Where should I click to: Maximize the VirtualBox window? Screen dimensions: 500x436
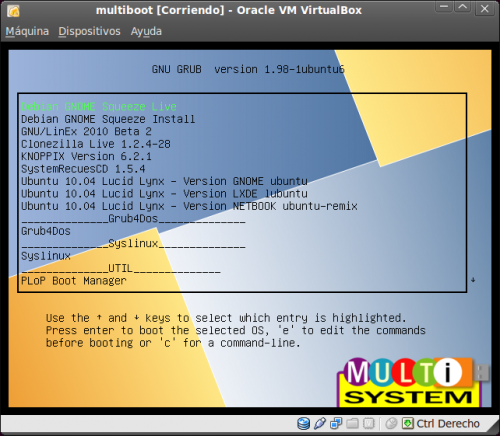[x=463, y=7]
